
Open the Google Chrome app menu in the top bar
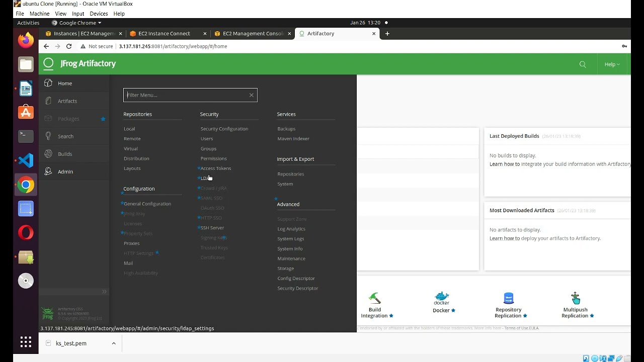click(76, 23)
